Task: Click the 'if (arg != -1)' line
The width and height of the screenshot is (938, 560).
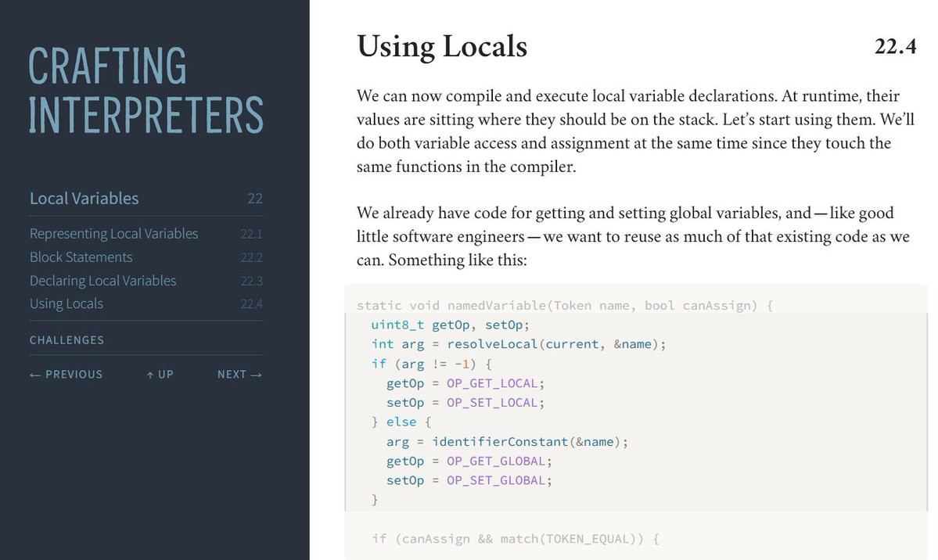Action: [431, 364]
